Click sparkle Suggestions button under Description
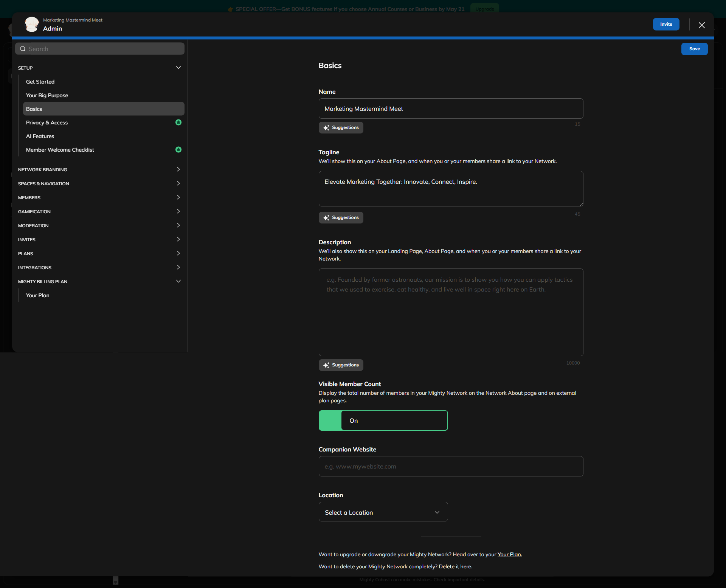 (341, 365)
